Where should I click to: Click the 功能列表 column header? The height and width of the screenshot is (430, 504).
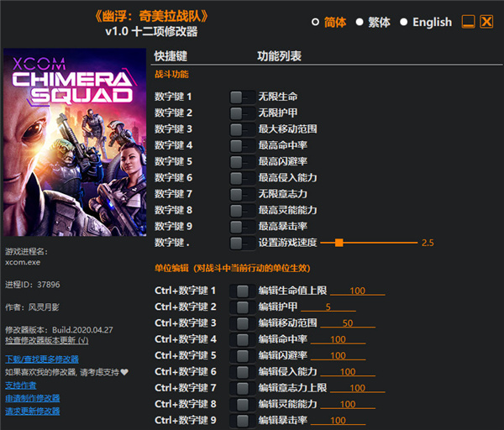coord(280,56)
